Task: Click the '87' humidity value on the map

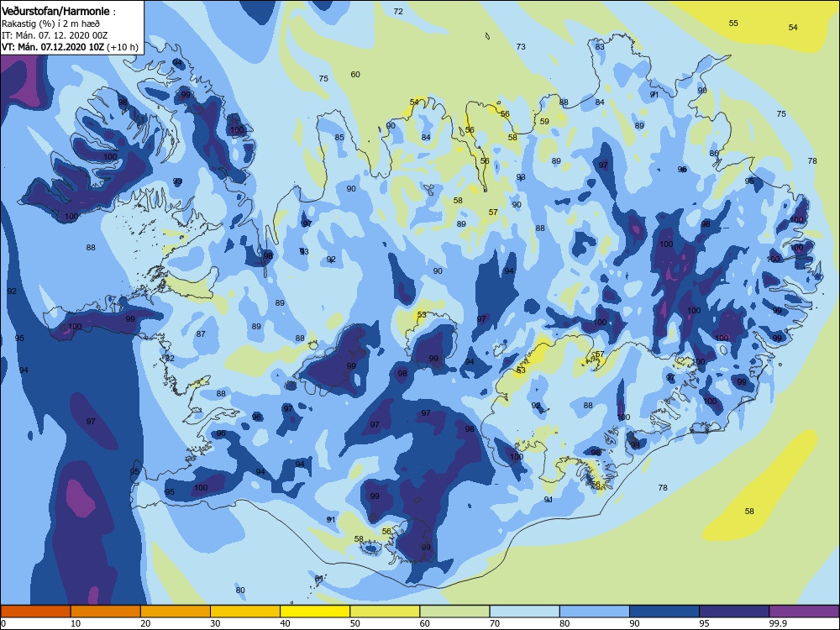Action: [201, 333]
